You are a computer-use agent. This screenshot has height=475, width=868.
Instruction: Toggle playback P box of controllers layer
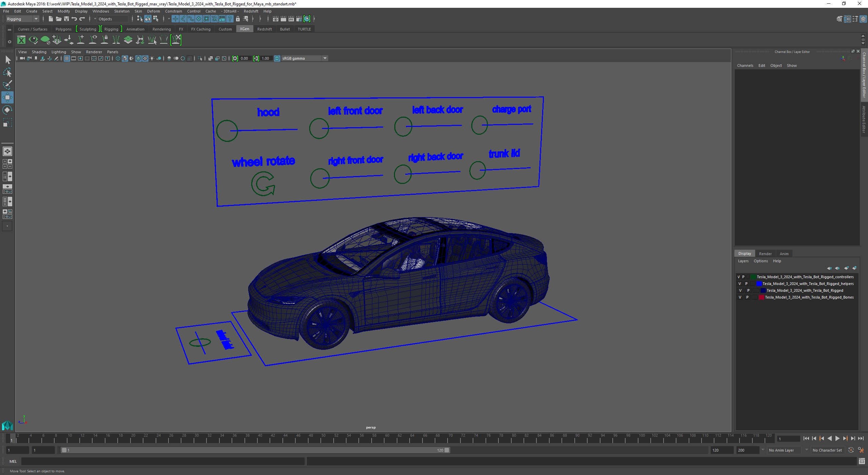coord(743,277)
